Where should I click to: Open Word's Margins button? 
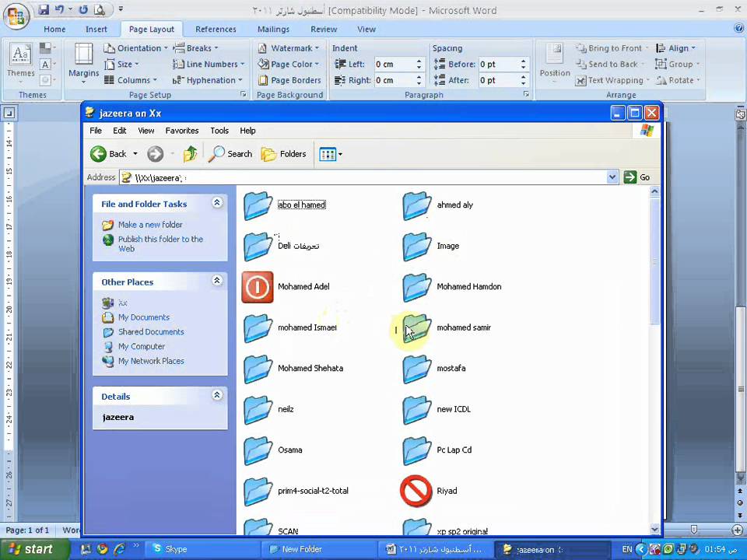tap(84, 64)
